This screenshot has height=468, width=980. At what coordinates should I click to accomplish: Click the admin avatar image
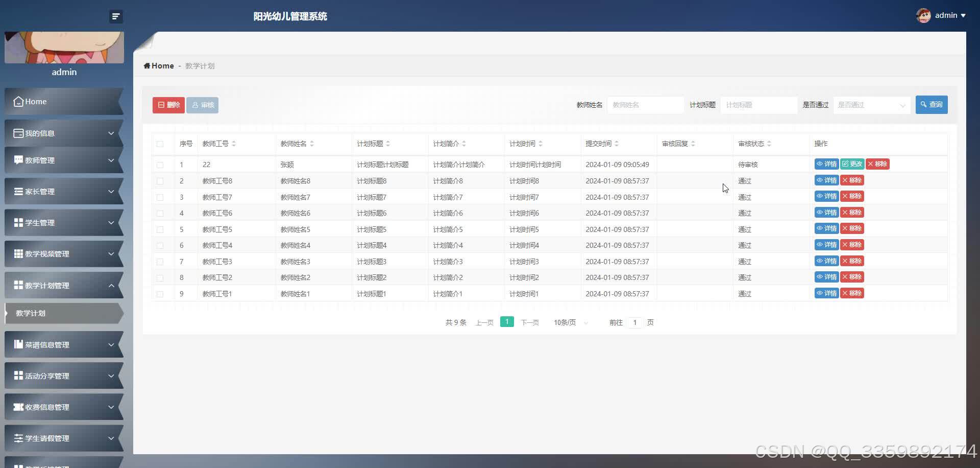click(x=924, y=15)
